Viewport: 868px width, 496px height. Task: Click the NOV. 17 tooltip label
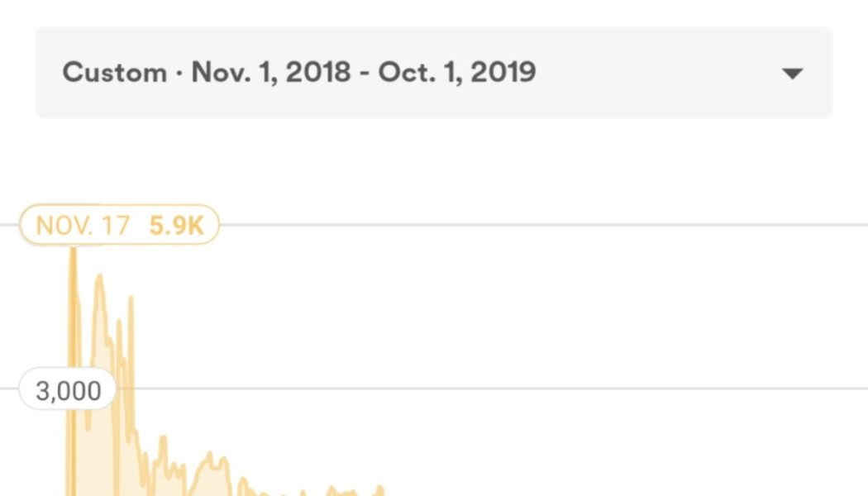[x=83, y=226]
